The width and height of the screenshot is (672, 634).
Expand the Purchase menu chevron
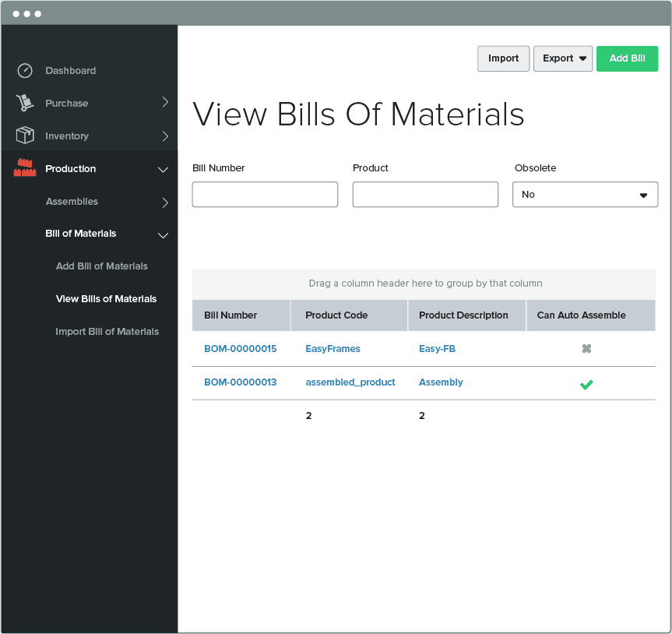(x=164, y=102)
